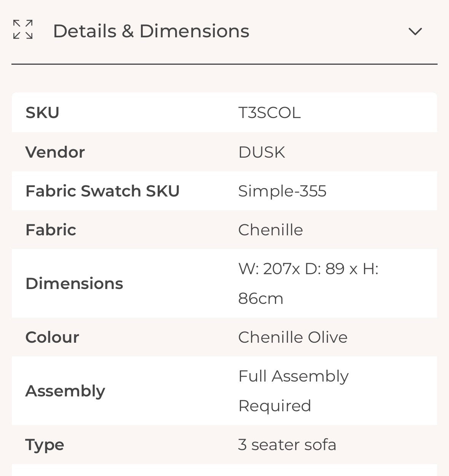Click the Full Assembly Required text
This screenshot has height=476, width=449.
(x=293, y=391)
